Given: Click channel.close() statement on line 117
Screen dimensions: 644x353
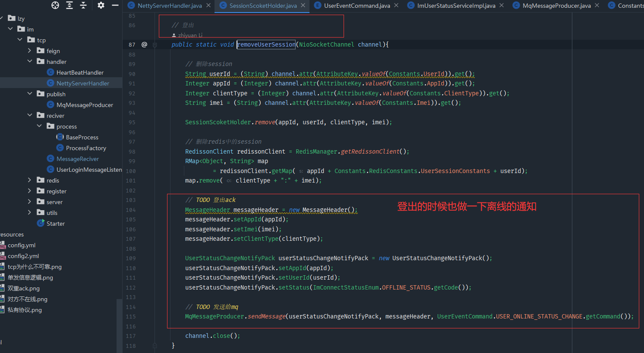Looking at the screenshot, I should tap(212, 336).
